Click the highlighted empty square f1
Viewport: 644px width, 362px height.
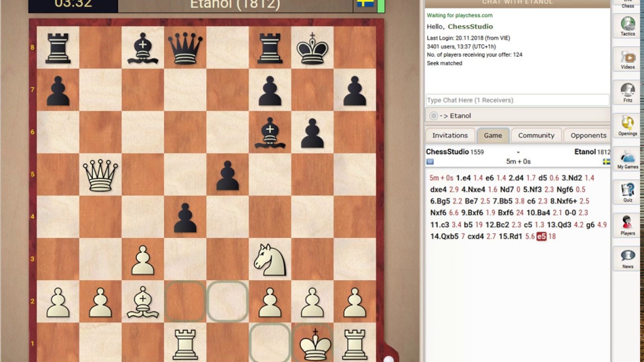coord(270,342)
